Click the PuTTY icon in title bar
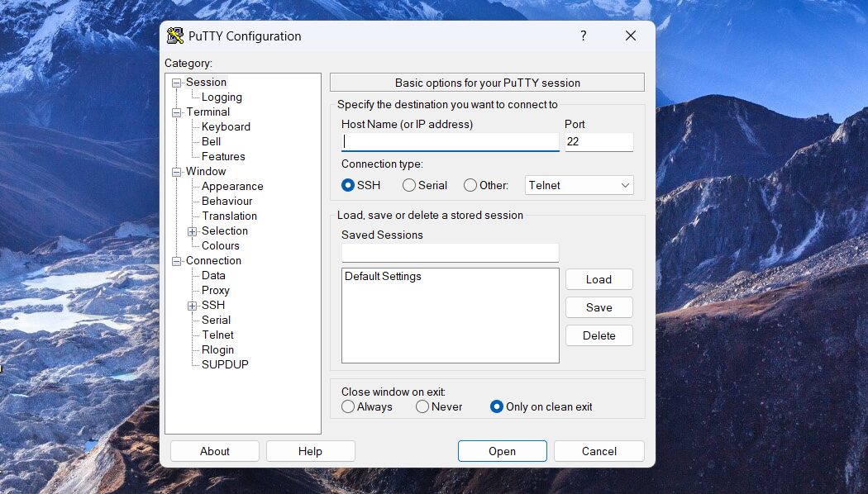This screenshot has height=494, width=868. (175, 36)
